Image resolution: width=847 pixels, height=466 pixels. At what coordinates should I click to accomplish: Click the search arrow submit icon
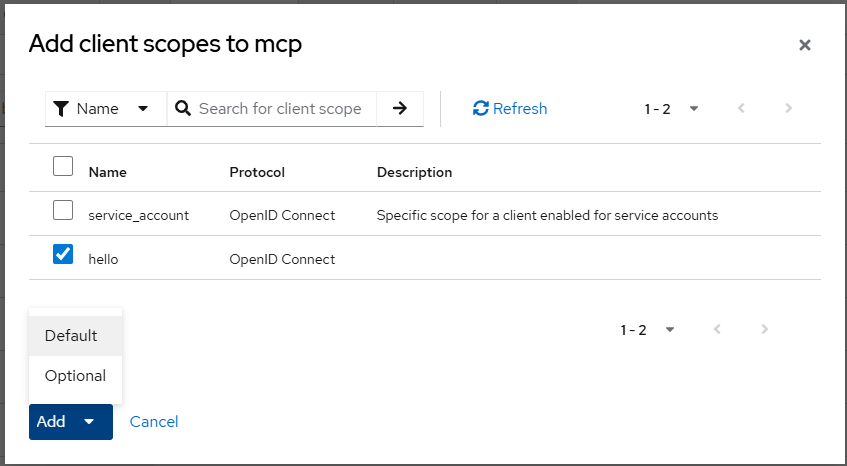[400, 109]
